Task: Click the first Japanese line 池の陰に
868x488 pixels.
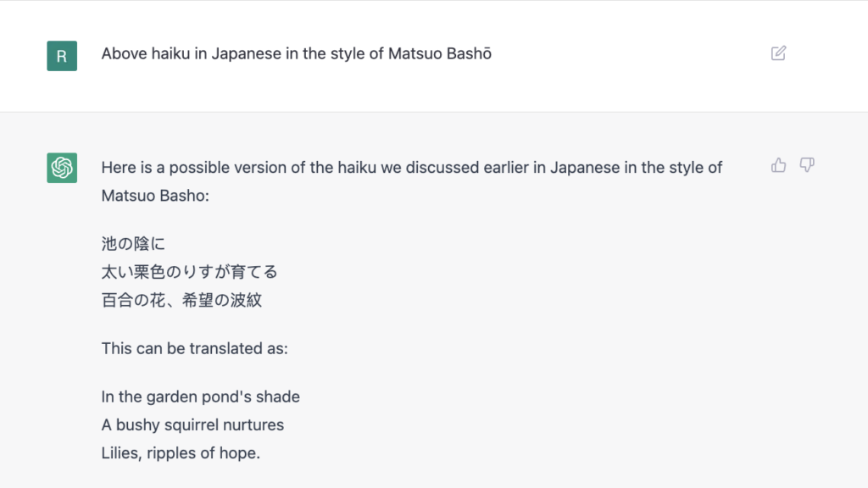Action: point(133,243)
